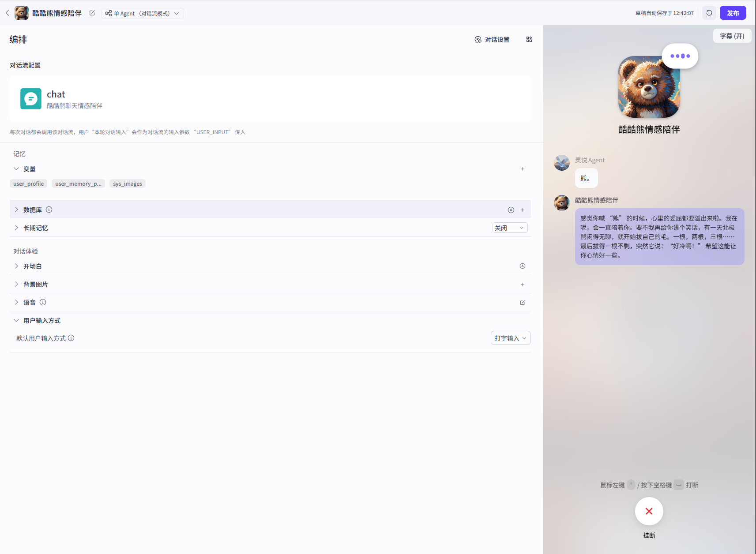Viewport: 756px width, 554px height.
Task: Click the 挂断 label
Action: pos(649,535)
